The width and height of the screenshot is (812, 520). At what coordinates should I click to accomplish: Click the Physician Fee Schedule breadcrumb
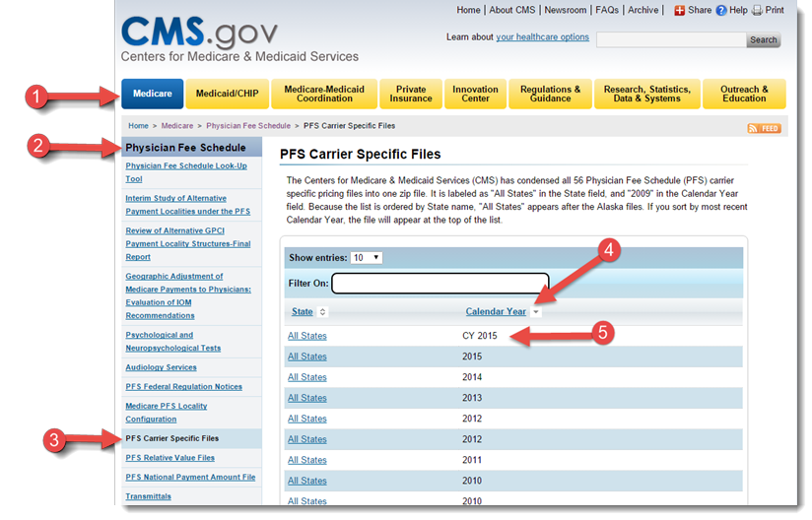click(x=248, y=126)
